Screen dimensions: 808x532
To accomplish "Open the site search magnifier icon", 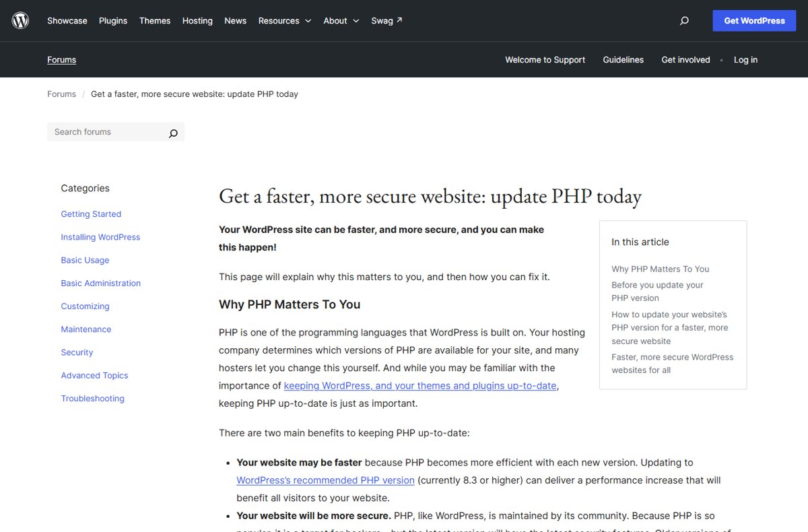I will [x=684, y=21].
